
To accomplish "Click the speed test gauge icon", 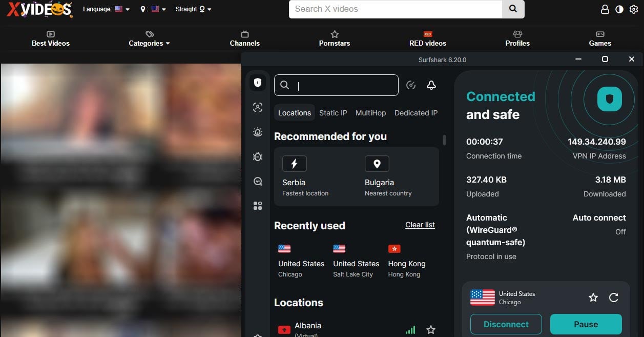I will [411, 85].
